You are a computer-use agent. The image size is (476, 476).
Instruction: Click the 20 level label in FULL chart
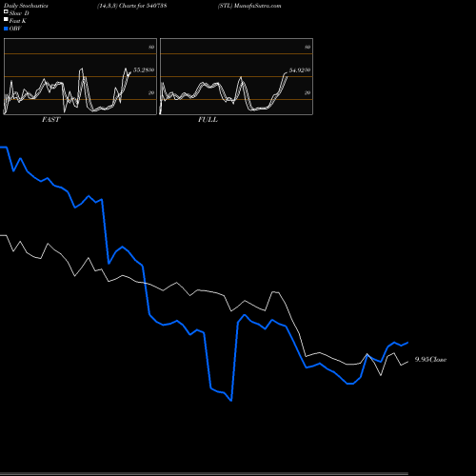(x=307, y=92)
